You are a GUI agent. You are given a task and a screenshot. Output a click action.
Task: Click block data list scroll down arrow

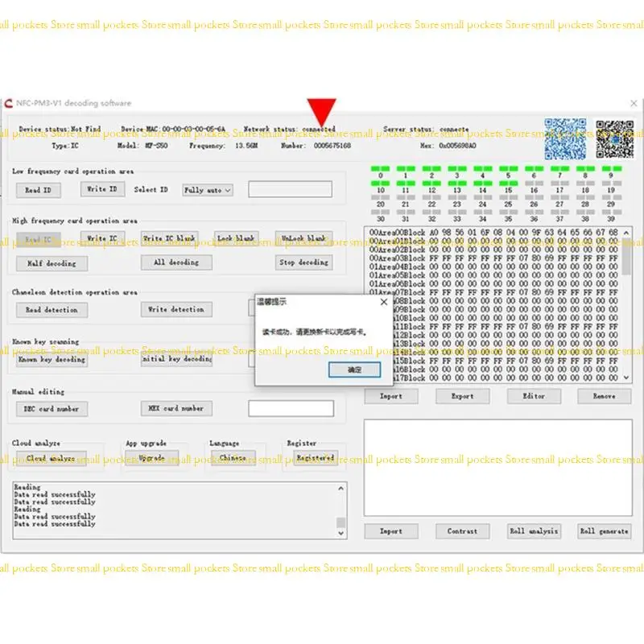(x=626, y=377)
